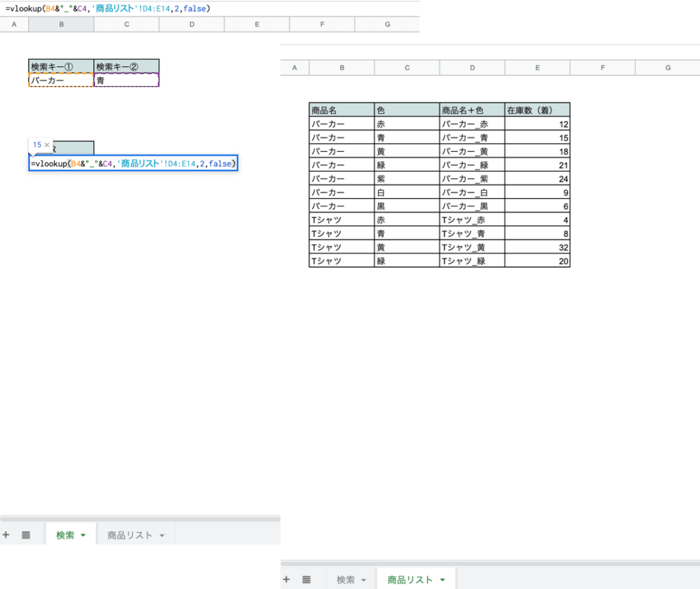Switch to the 検索 sheet tab in right window
The image size is (700, 589).
(x=345, y=579)
